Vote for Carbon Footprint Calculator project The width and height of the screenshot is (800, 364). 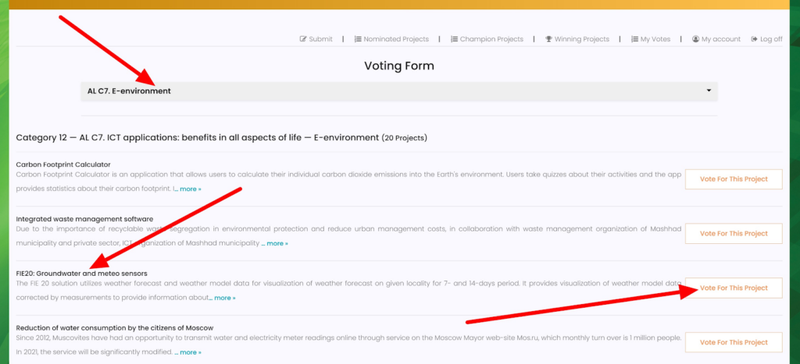pos(734,179)
